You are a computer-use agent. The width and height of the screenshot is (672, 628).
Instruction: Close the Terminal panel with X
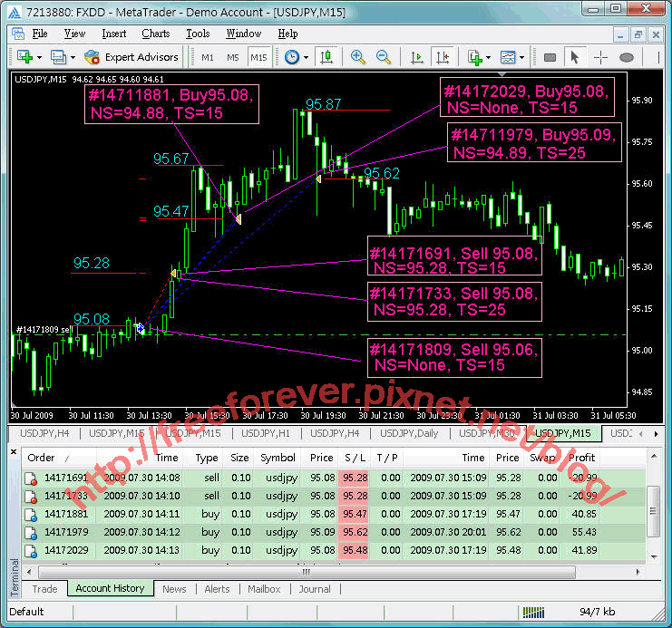[x=14, y=451]
